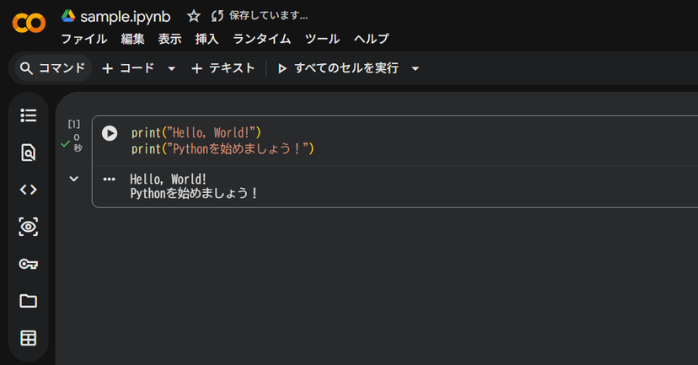
Task: Click the Hello, World! output line
Action: (x=168, y=179)
